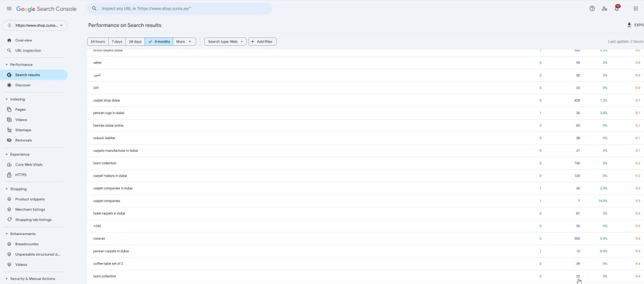The height and width of the screenshot is (284, 644).
Task: Click the Product snippets icon
Action: pos(9,200)
